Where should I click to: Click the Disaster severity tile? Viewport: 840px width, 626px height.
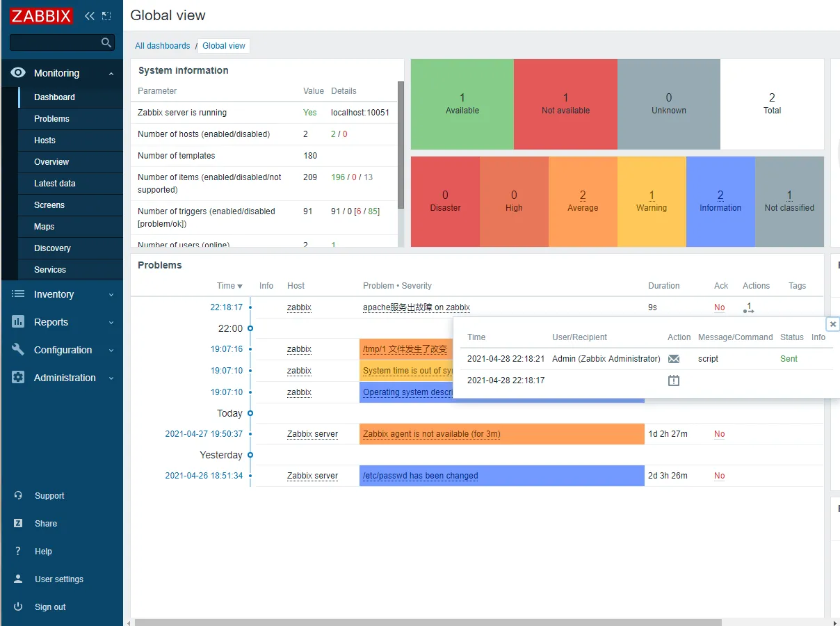445,202
